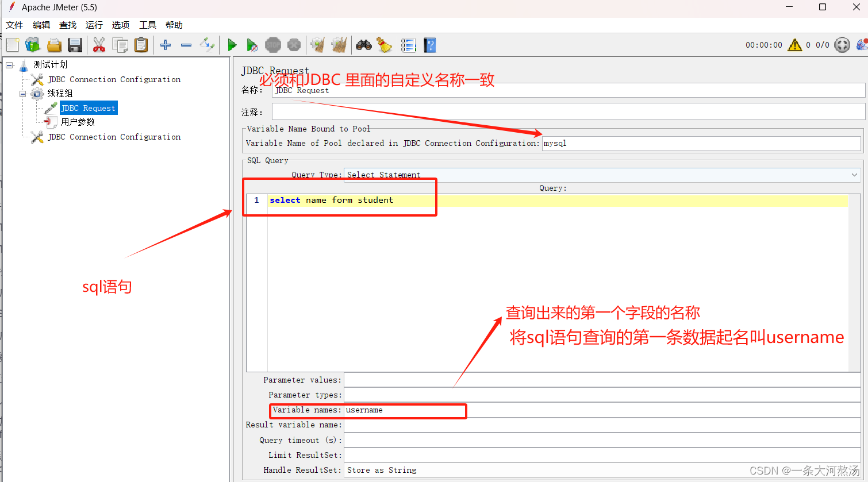Open an existing JMeter test plan
The width and height of the screenshot is (868, 482).
coord(54,45)
